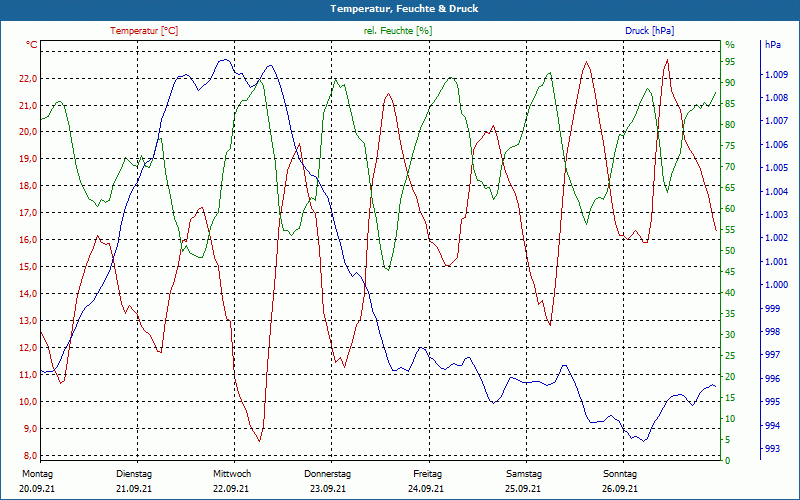This screenshot has height=500, width=800.
Task: Click the blue 'hPa' axis unit label
Action: [772, 45]
